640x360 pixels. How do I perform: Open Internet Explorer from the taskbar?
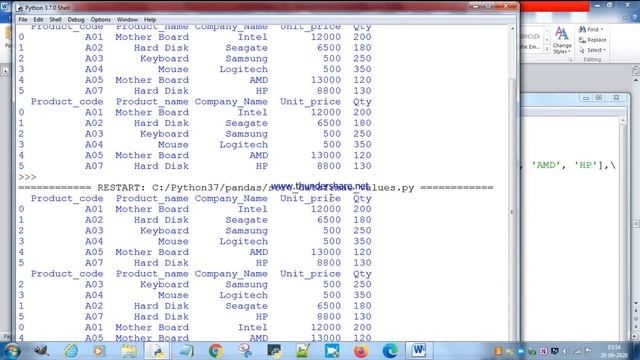(71, 351)
